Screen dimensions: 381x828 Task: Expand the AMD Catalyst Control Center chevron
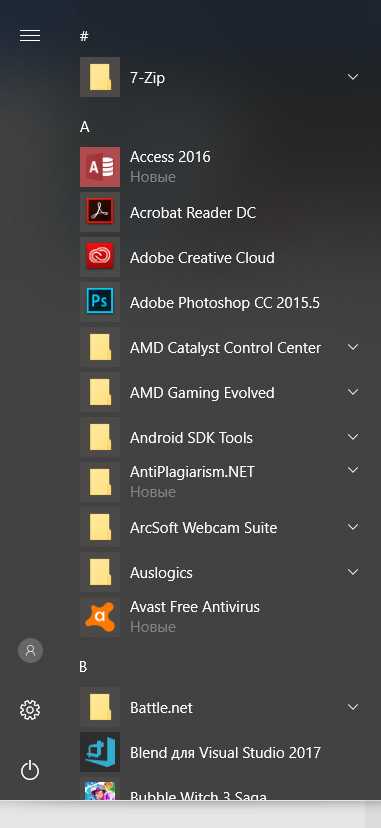(x=353, y=347)
